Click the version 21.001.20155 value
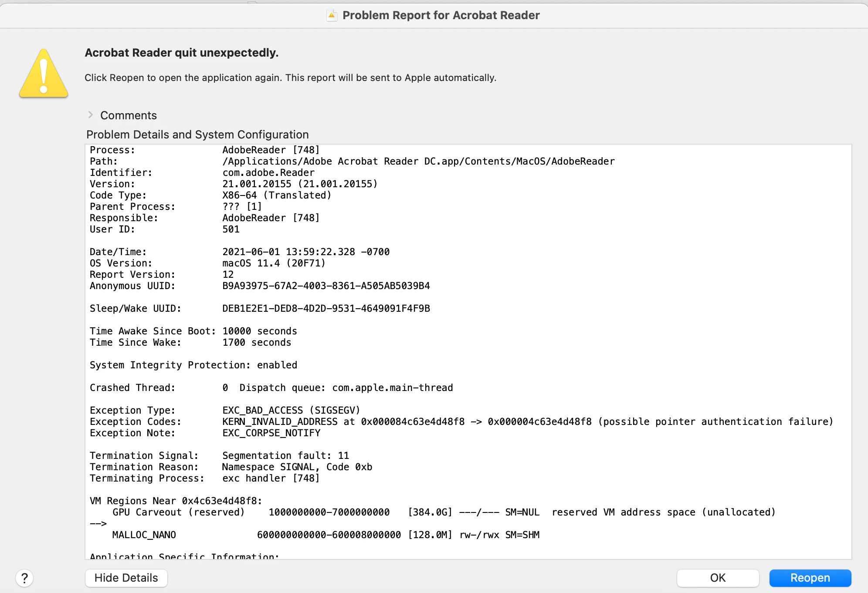868x593 pixels. coord(300,184)
